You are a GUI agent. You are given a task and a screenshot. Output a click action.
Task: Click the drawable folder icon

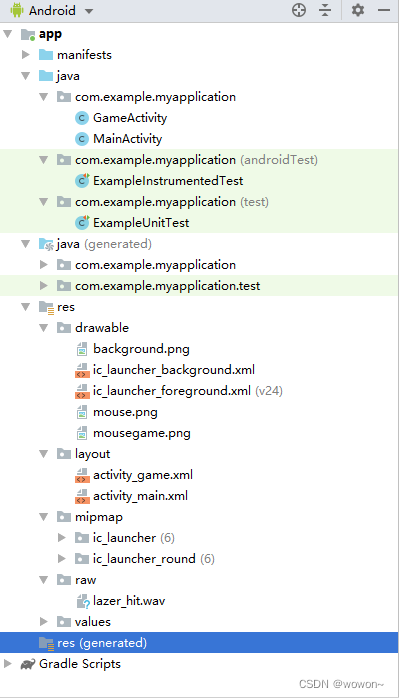64,328
